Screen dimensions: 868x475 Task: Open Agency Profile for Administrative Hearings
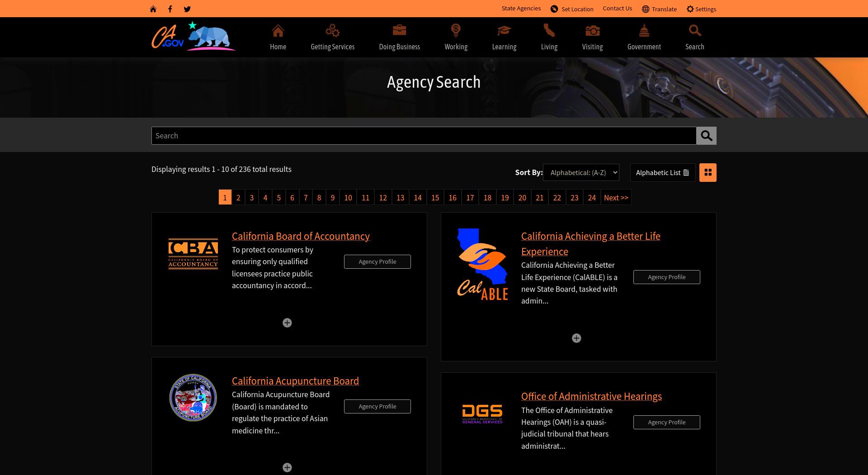pos(667,422)
